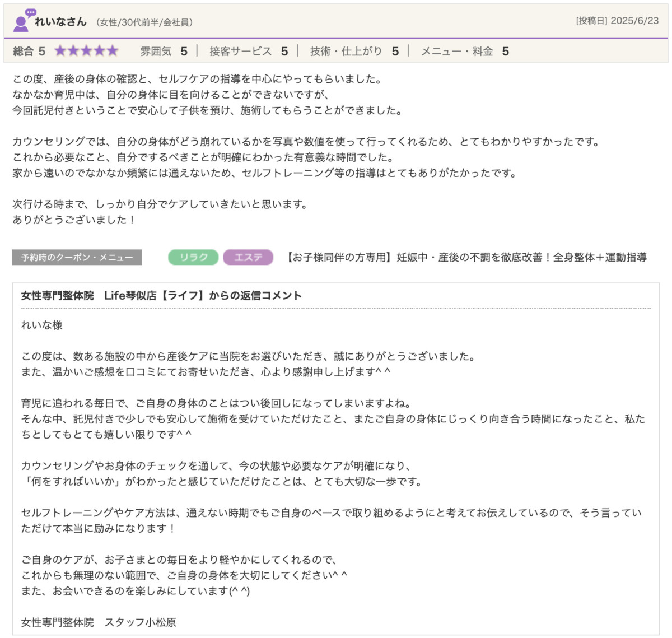Click the 総合 5 overall score
Image resolution: width=672 pixels, height=638 pixels.
[29, 52]
